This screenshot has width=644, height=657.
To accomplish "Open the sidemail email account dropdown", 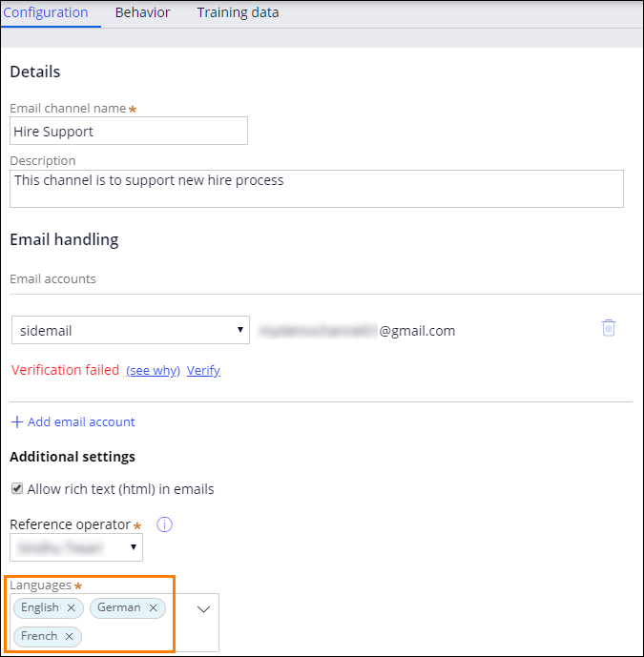I will click(130, 331).
